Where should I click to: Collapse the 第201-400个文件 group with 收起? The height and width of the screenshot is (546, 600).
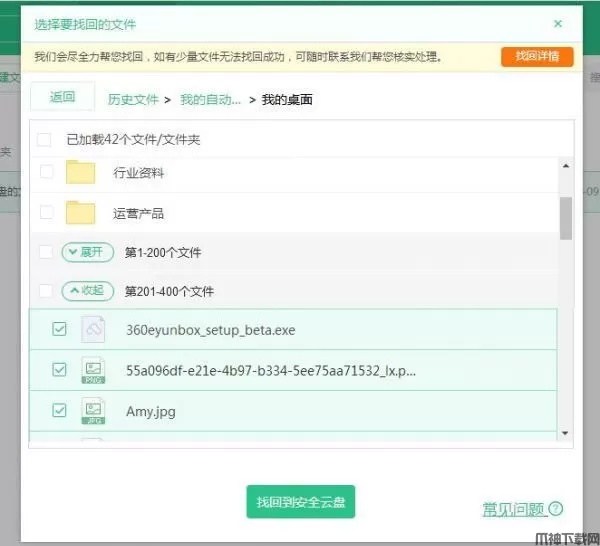88,291
